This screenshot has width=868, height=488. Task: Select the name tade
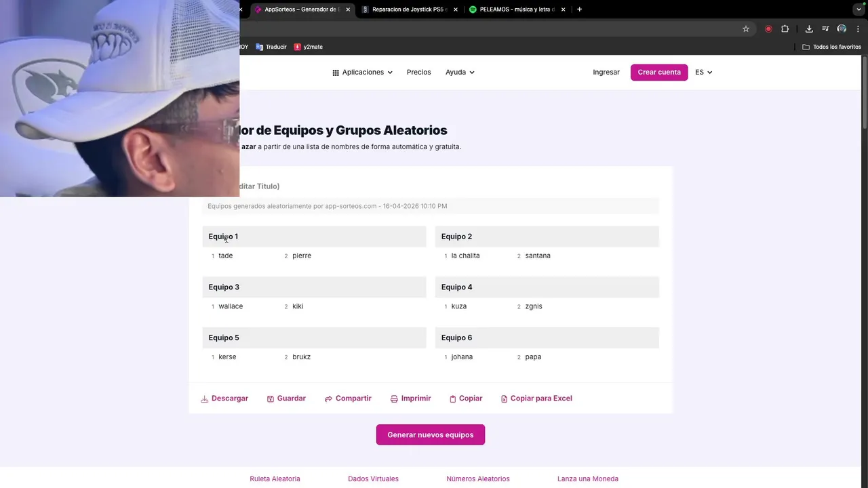(226, 256)
